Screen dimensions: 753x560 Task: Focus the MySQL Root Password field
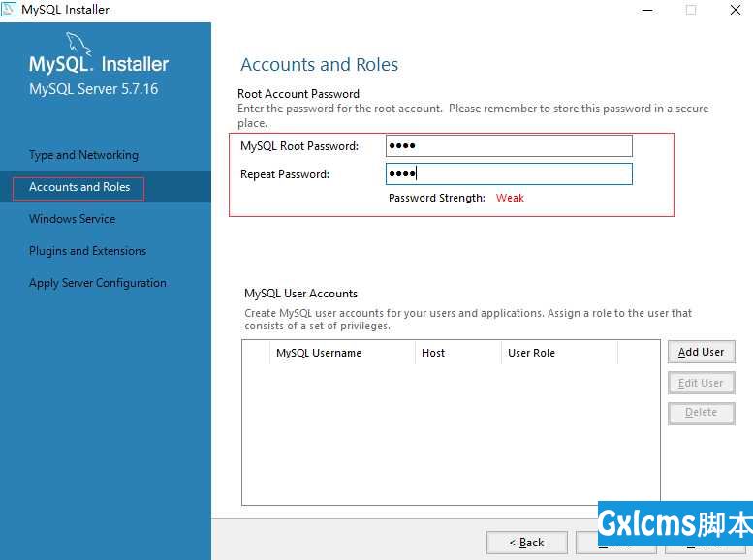click(x=509, y=146)
